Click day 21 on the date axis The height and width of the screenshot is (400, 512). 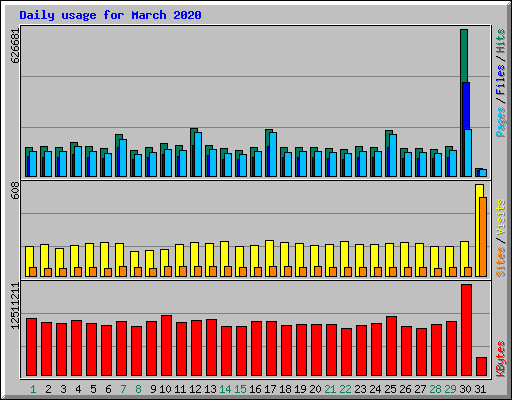[330, 389]
